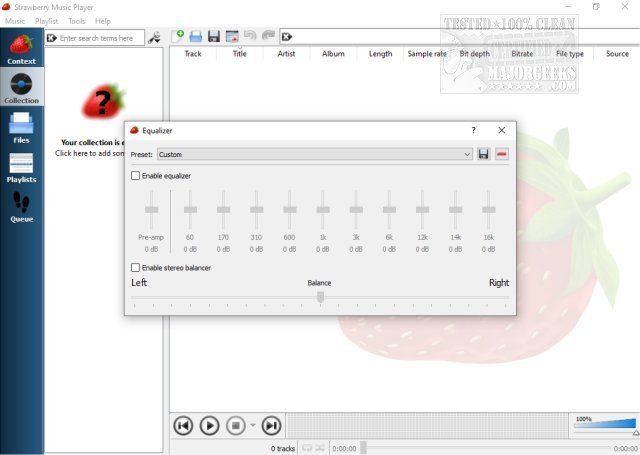The width and height of the screenshot is (640, 455).
Task: Toggle repeat mode icon in status bar
Action: coord(307,448)
